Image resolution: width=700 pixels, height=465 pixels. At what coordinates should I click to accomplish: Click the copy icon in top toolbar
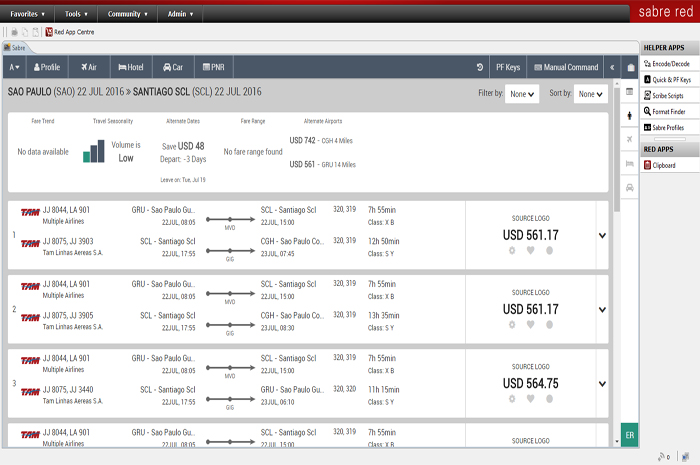pos(25,32)
